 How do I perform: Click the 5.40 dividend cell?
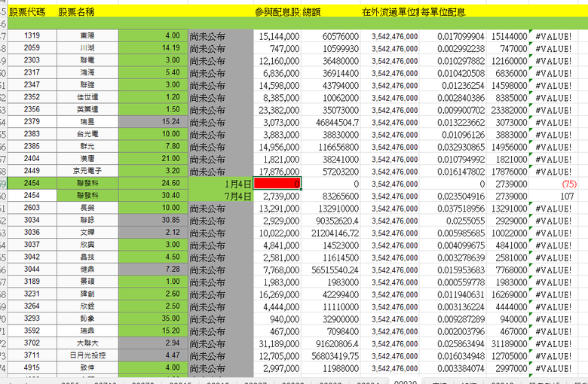click(x=153, y=73)
